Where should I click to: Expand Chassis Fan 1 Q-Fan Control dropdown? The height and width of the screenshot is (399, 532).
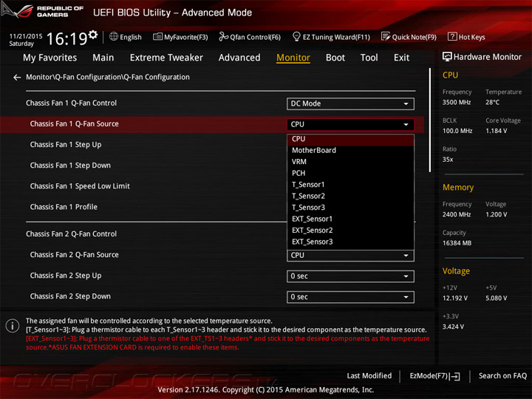(x=350, y=104)
